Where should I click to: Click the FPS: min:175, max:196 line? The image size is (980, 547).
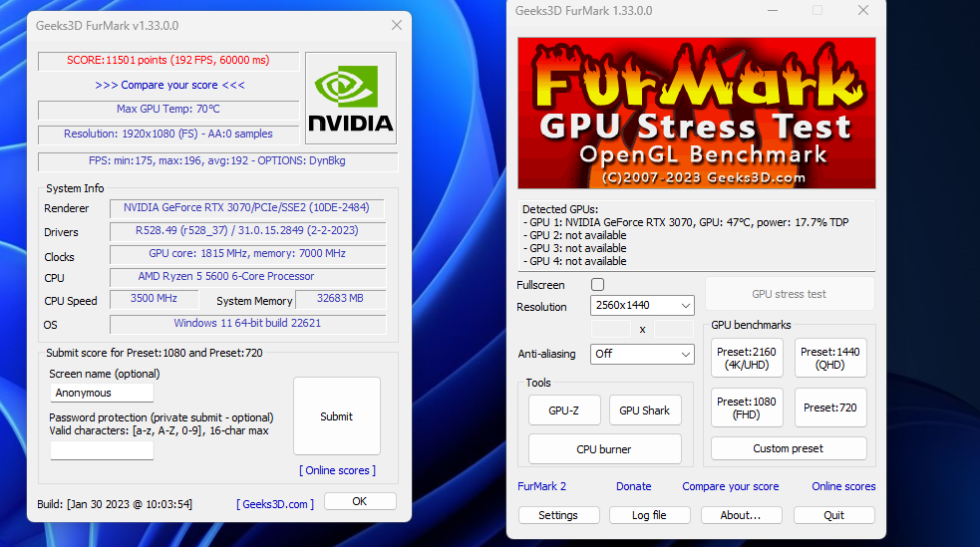click(x=217, y=160)
